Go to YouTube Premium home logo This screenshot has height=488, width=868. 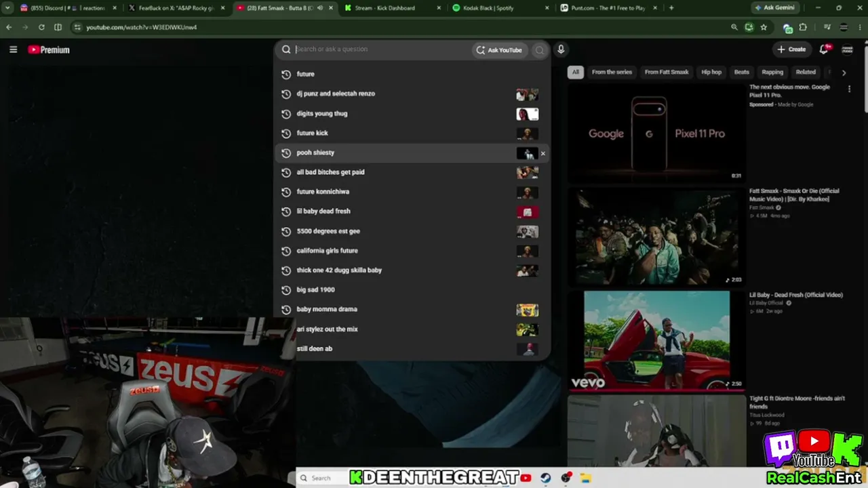49,49
